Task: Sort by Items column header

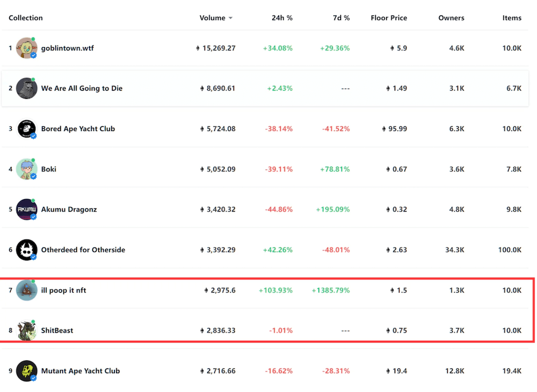Action: [x=512, y=18]
